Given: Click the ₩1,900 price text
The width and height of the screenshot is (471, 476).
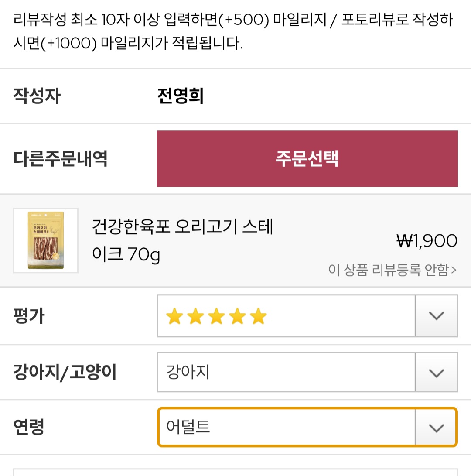Looking at the screenshot, I should pyautogui.click(x=427, y=241).
